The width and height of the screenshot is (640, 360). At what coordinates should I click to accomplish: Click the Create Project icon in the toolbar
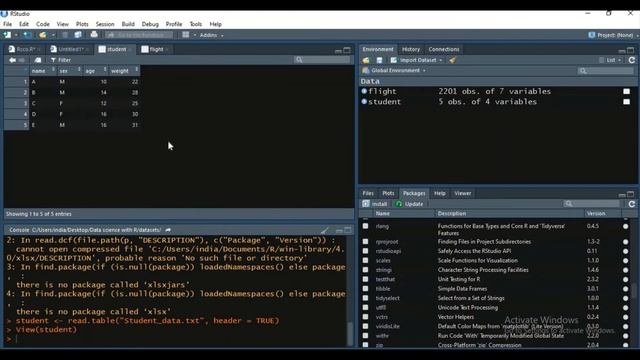[x=27, y=35]
